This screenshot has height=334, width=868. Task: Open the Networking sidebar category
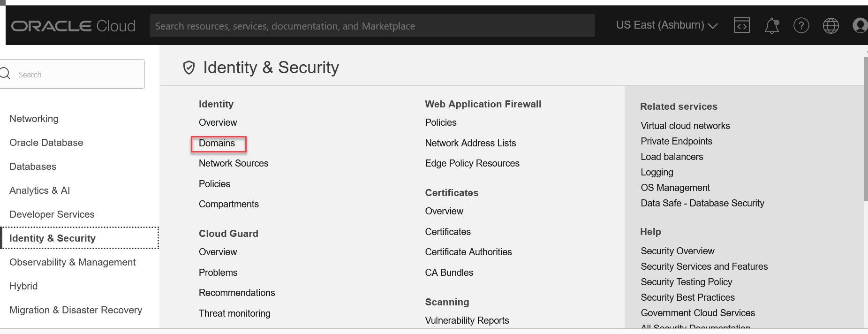tap(34, 119)
